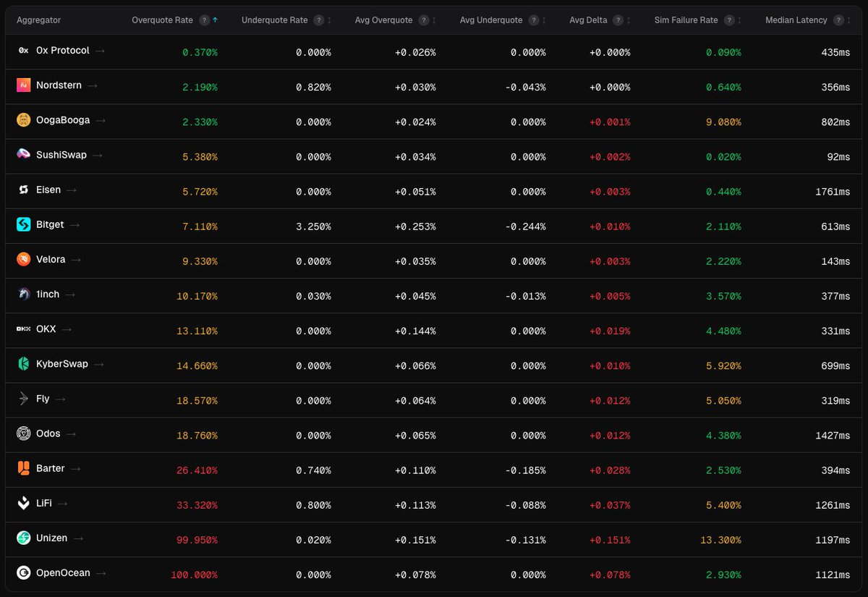Click the OpenOcean logo icon
Screen dimensions: 868x597
point(23,573)
